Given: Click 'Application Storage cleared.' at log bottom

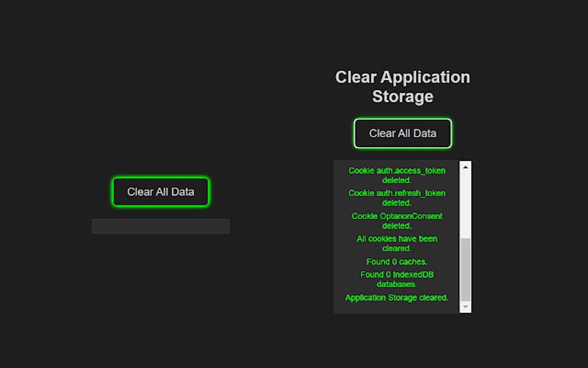Looking at the screenshot, I should [397, 297].
